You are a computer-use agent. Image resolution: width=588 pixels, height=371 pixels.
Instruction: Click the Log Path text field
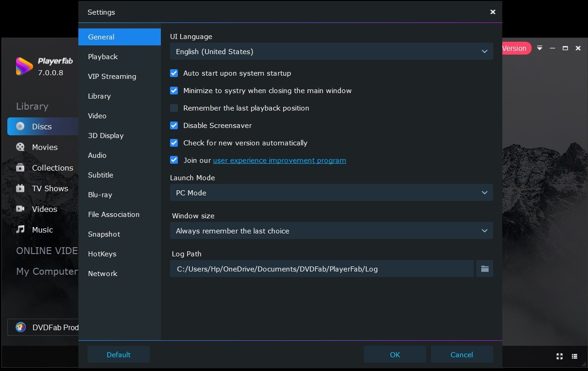[321, 269]
